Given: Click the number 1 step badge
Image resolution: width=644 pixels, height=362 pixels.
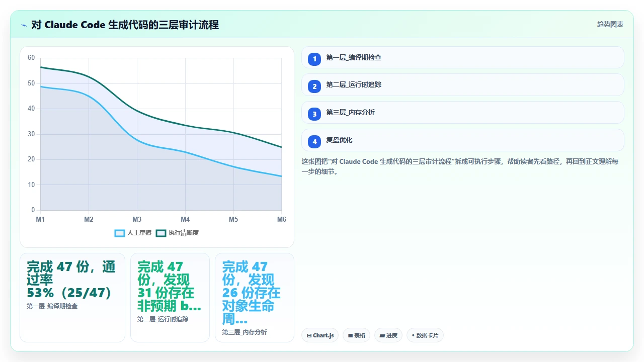Looking at the screenshot, I should click(x=314, y=59).
